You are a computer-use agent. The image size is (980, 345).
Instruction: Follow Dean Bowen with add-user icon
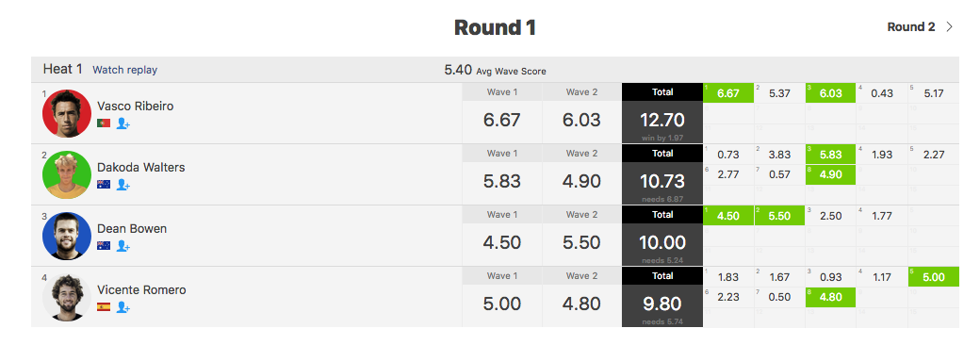click(x=123, y=246)
